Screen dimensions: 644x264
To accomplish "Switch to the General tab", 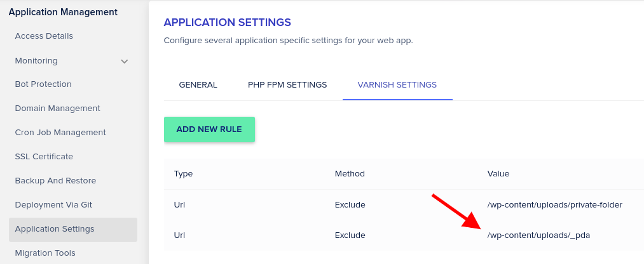I will (198, 85).
